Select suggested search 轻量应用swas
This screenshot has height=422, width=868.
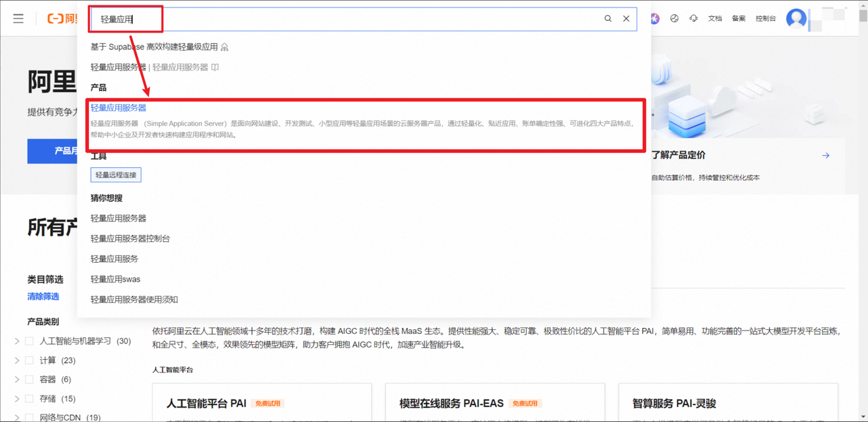click(115, 279)
